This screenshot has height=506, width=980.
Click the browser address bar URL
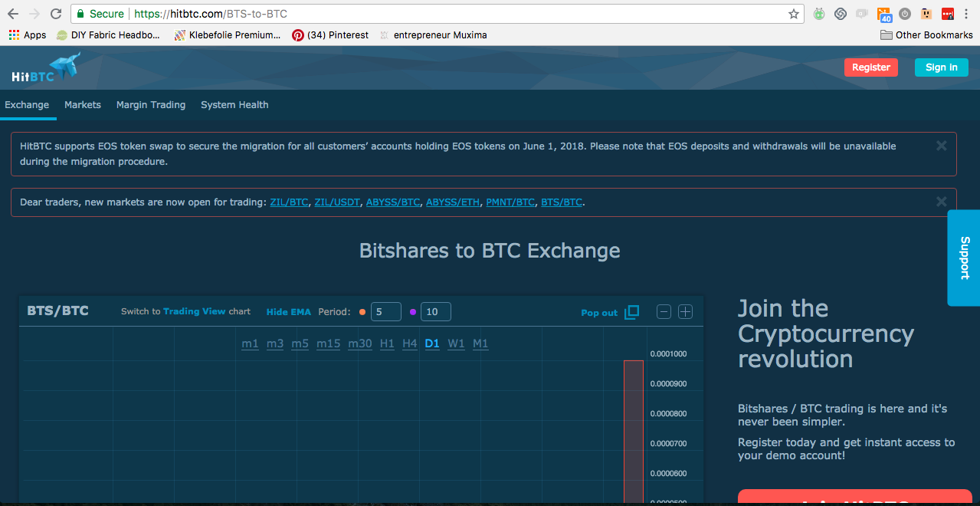(211, 14)
